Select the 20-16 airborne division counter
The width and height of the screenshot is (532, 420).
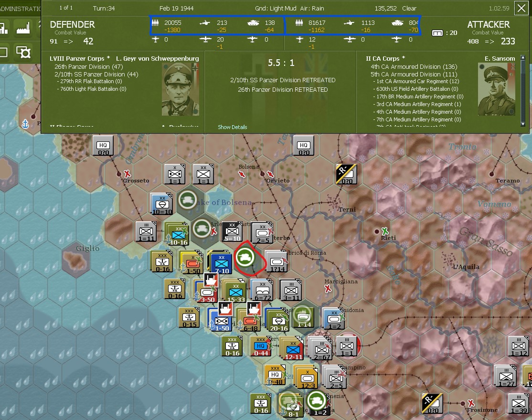click(x=277, y=320)
